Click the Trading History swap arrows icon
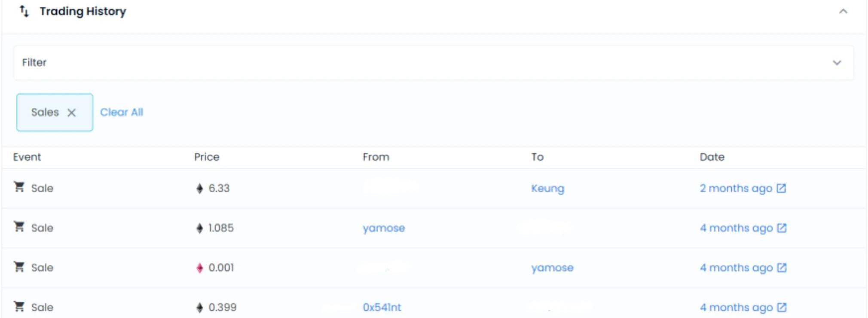Screen dimensions: 868x318 click(x=24, y=12)
